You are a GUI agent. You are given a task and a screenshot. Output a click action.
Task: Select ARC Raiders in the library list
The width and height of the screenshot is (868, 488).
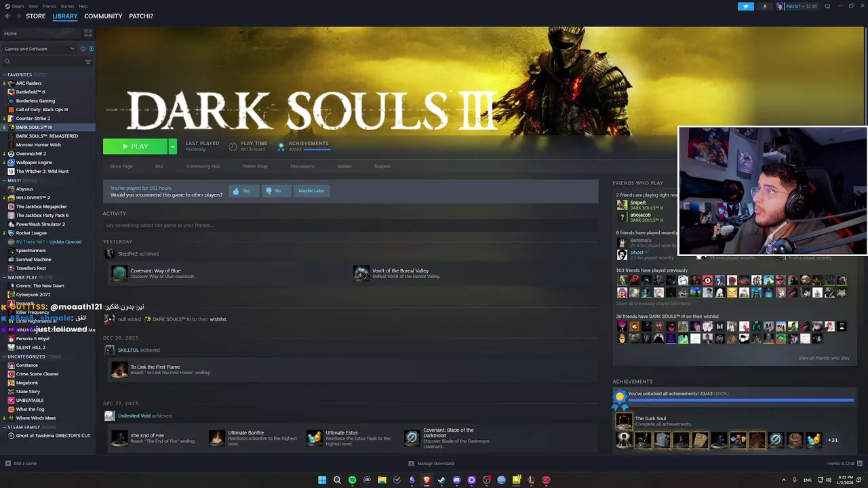click(x=28, y=83)
